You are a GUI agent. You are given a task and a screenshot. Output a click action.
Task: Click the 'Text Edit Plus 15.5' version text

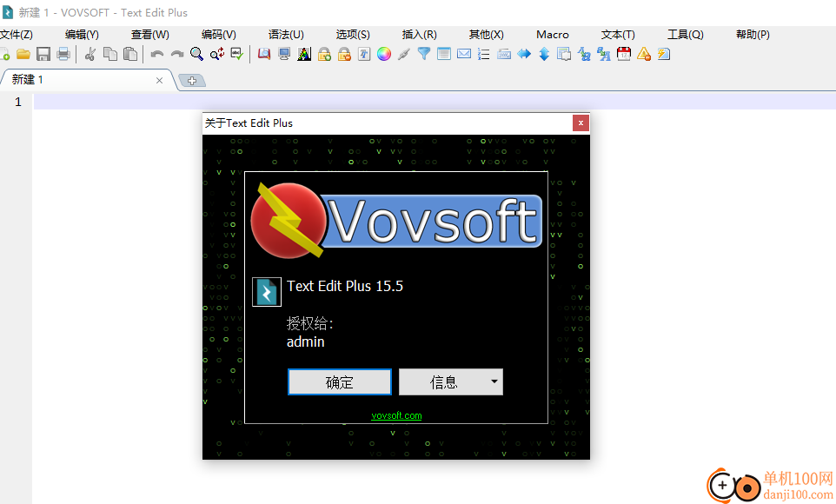point(345,287)
